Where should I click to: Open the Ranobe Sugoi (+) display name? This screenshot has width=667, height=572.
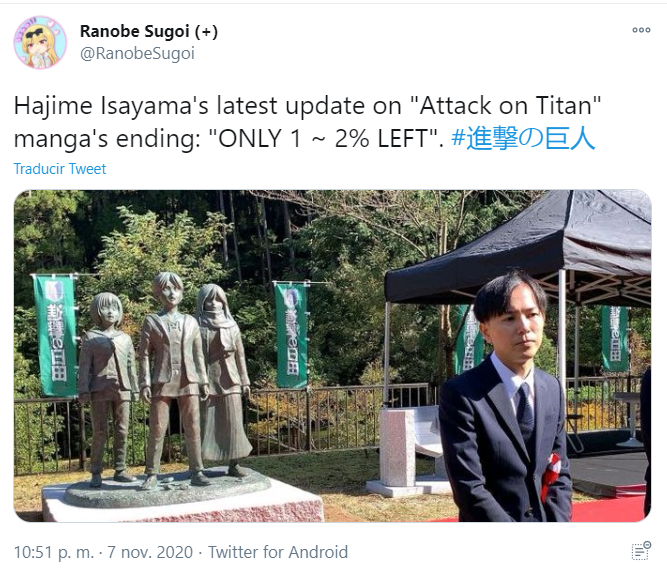coord(149,31)
